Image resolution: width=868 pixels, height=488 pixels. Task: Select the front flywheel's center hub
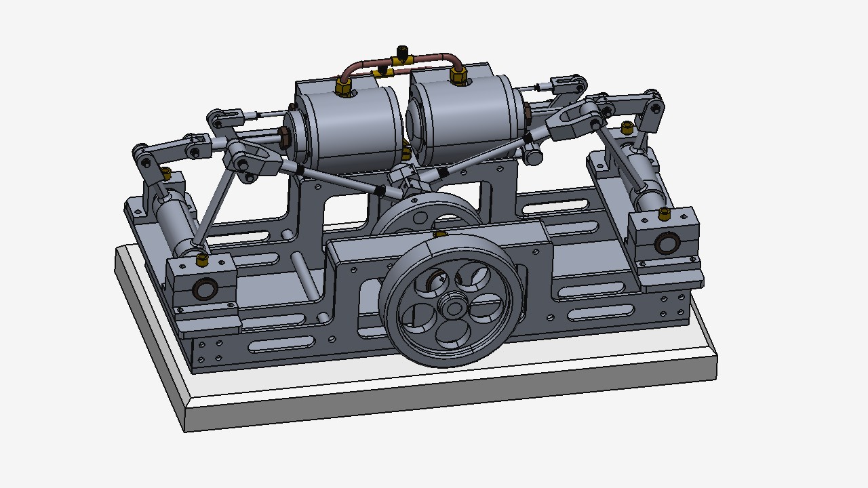(x=452, y=307)
